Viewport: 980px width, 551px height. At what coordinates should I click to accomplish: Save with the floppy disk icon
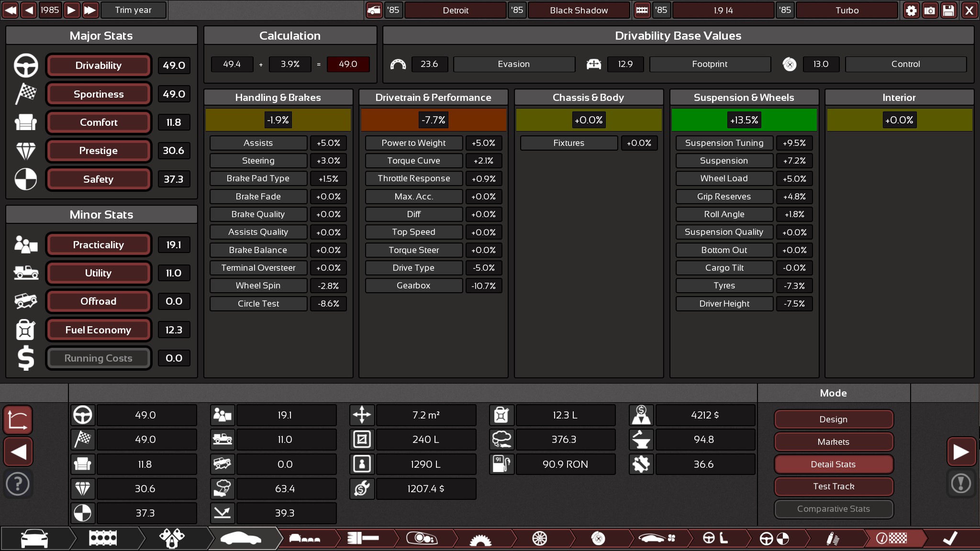click(x=948, y=10)
